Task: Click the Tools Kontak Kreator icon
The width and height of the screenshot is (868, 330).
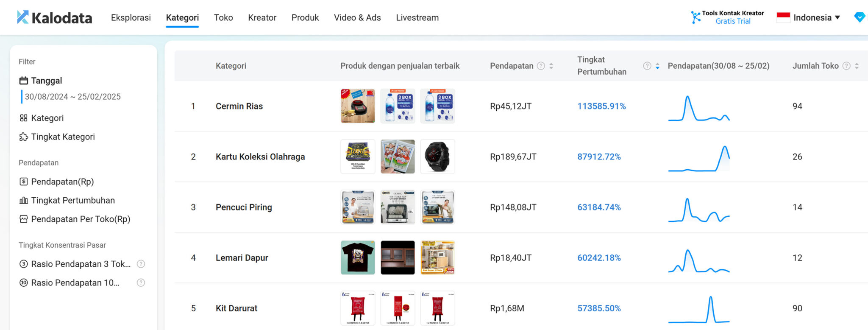Action: [696, 17]
